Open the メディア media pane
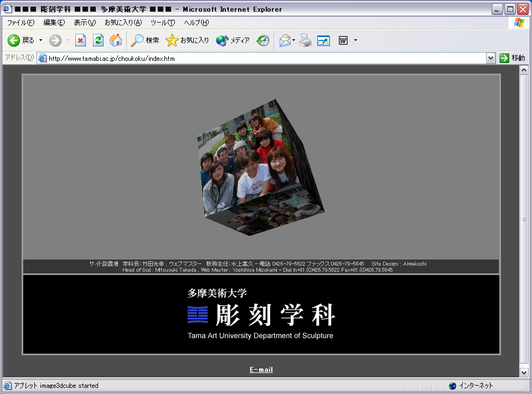The height and width of the screenshot is (394, 532). 233,40
